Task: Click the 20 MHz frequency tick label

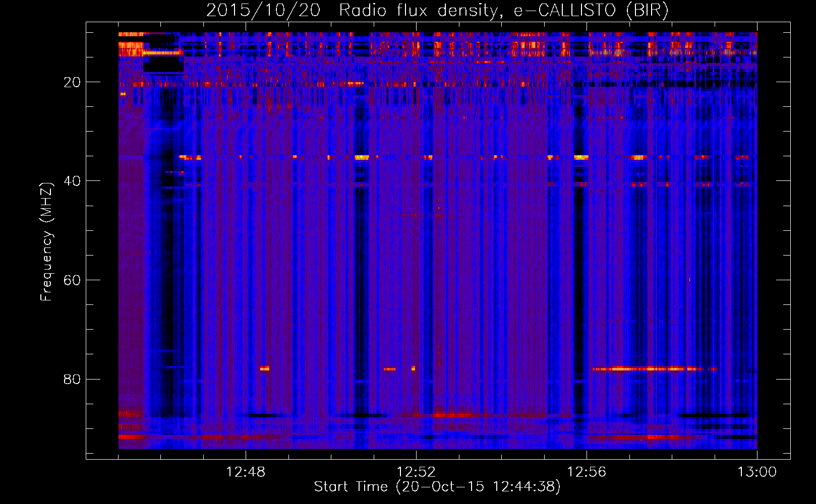Action: pos(72,82)
